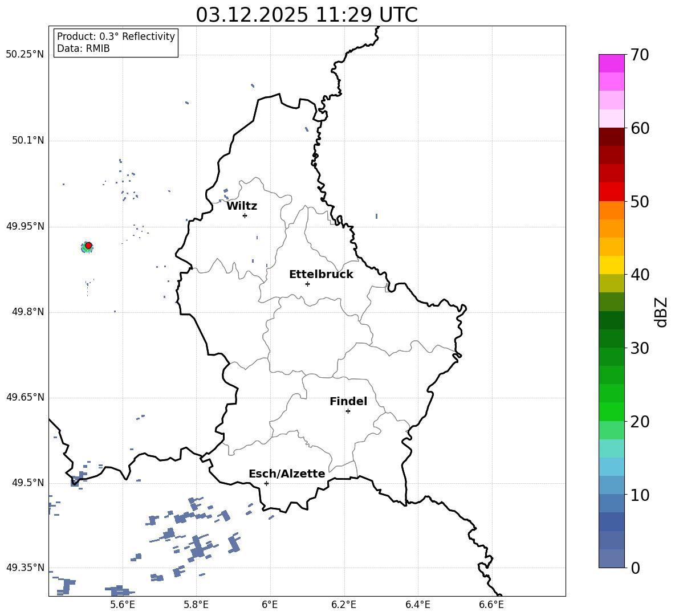Click the colorbar tick label 20
Viewport: 675px width, 616px height.
tap(640, 422)
